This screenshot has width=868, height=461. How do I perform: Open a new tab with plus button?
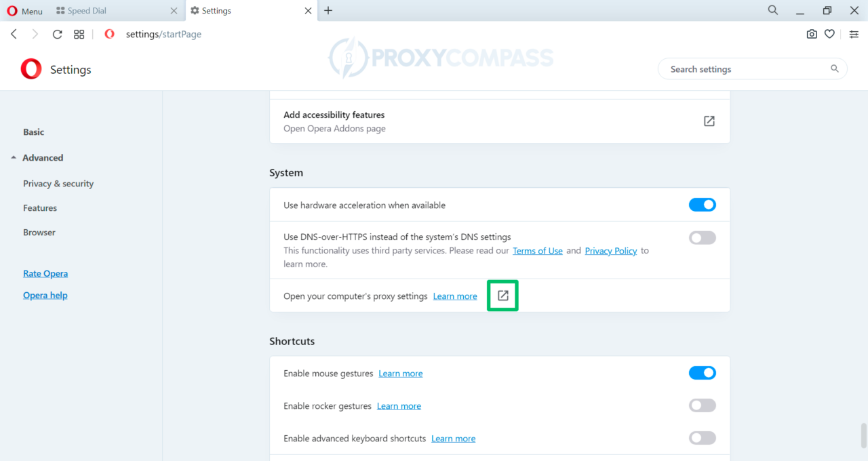tap(328, 10)
